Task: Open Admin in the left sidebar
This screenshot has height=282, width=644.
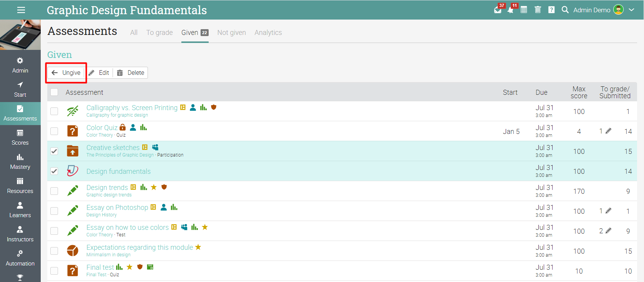Action: 20,66
